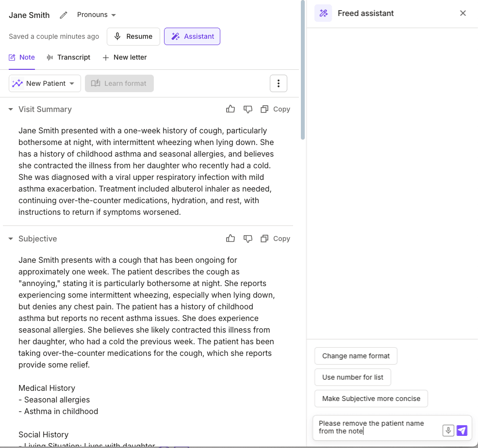Click the Freed assistant magic wand icon
The height and width of the screenshot is (448, 478).
coord(323,14)
